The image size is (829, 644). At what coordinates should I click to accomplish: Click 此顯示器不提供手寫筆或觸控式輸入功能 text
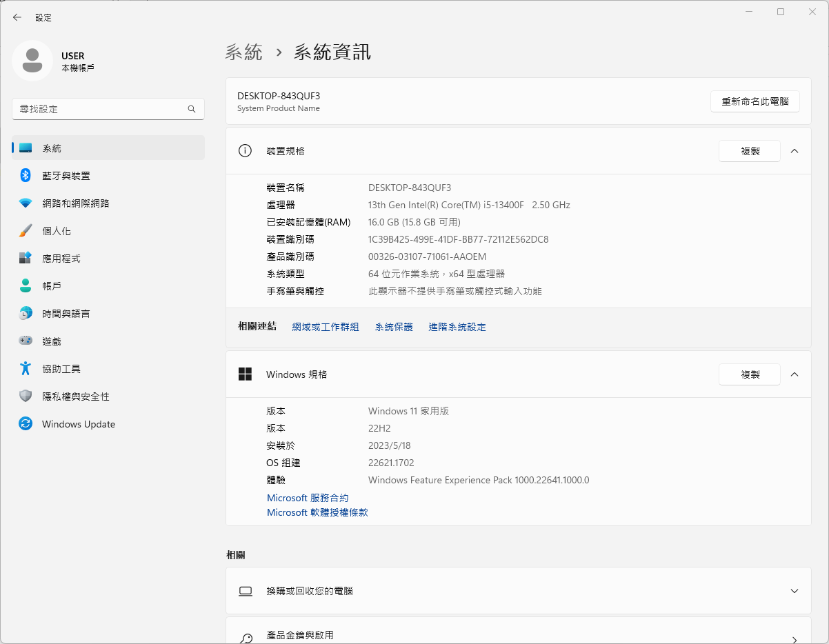click(455, 291)
